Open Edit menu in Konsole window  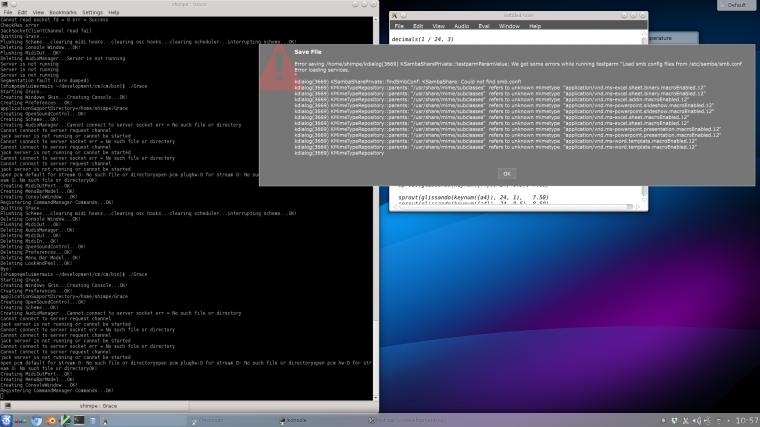(x=22, y=12)
